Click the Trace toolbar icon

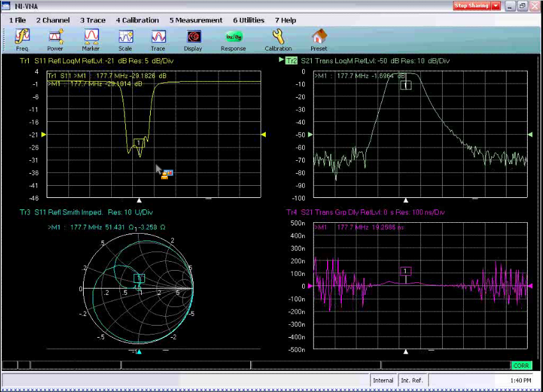tap(158, 40)
